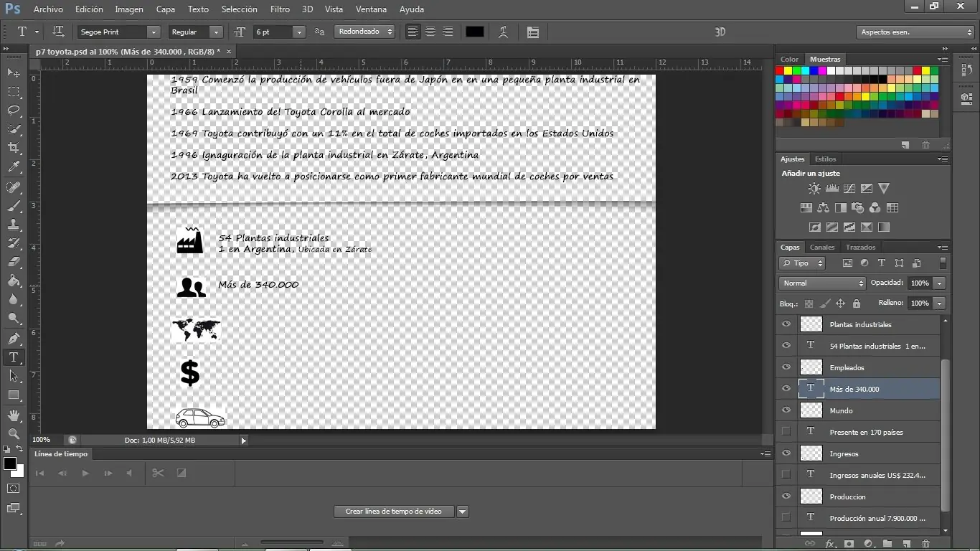Align text left in the options bar
Image resolution: width=980 pixels, height=551 pixels.
click(x=413, y=32)
